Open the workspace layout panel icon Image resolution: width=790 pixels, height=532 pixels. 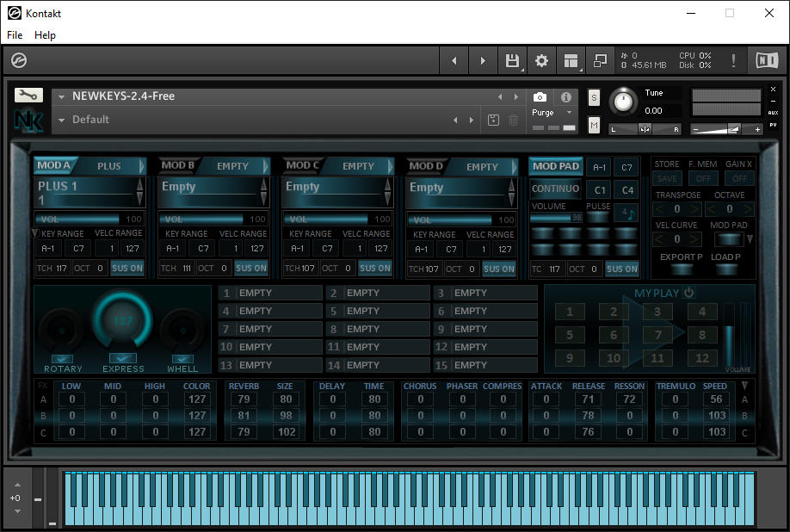[x=571, y=61]
